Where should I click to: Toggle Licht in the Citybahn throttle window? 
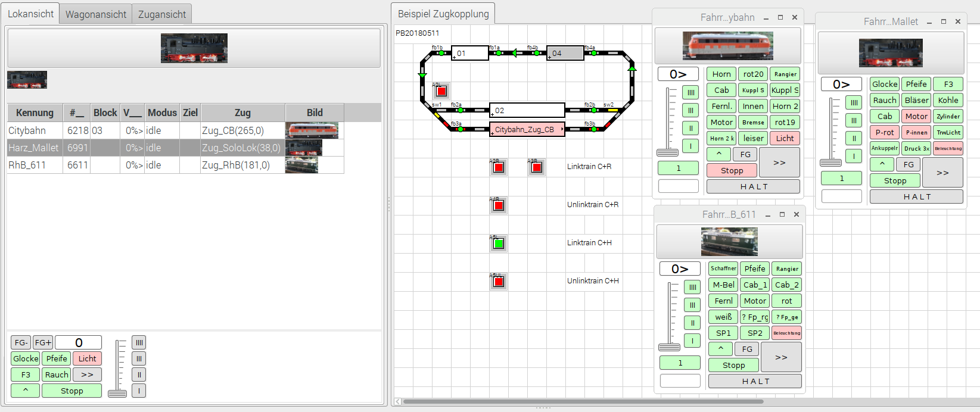click(785, 138)
